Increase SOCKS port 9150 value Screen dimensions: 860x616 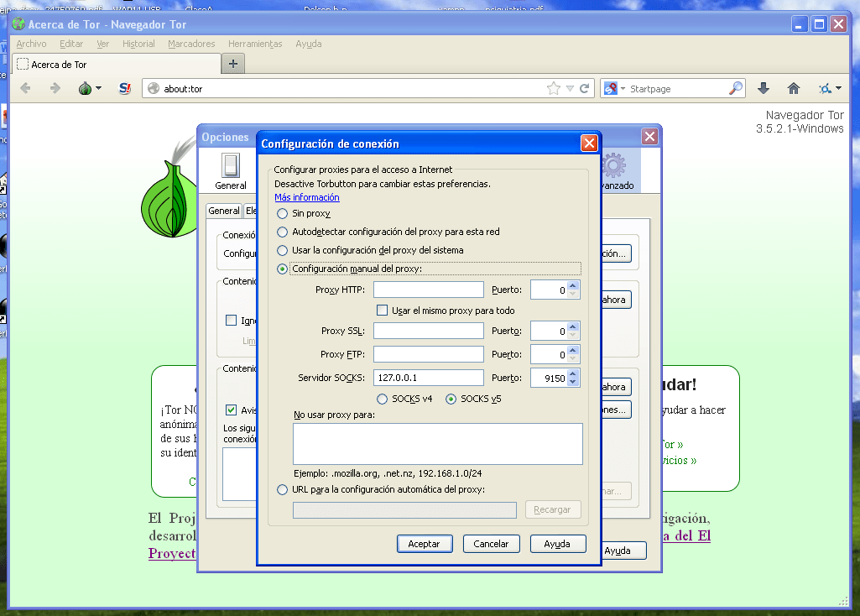(573, 373)
